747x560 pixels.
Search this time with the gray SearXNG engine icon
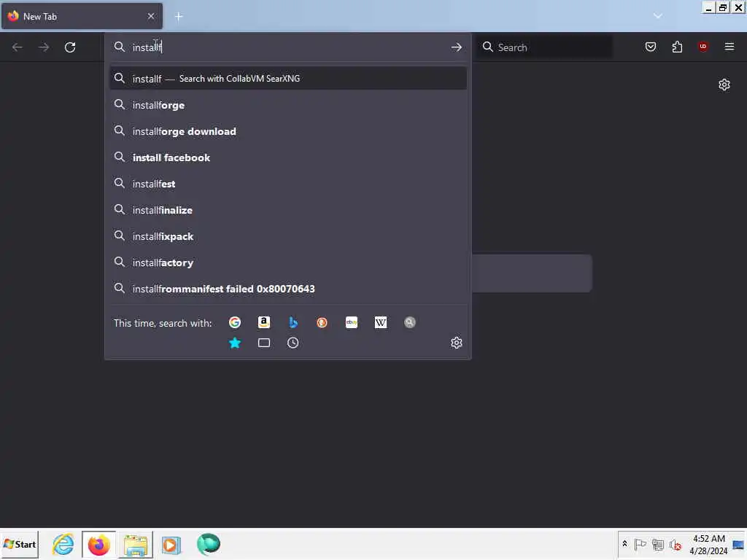[410, 322]
